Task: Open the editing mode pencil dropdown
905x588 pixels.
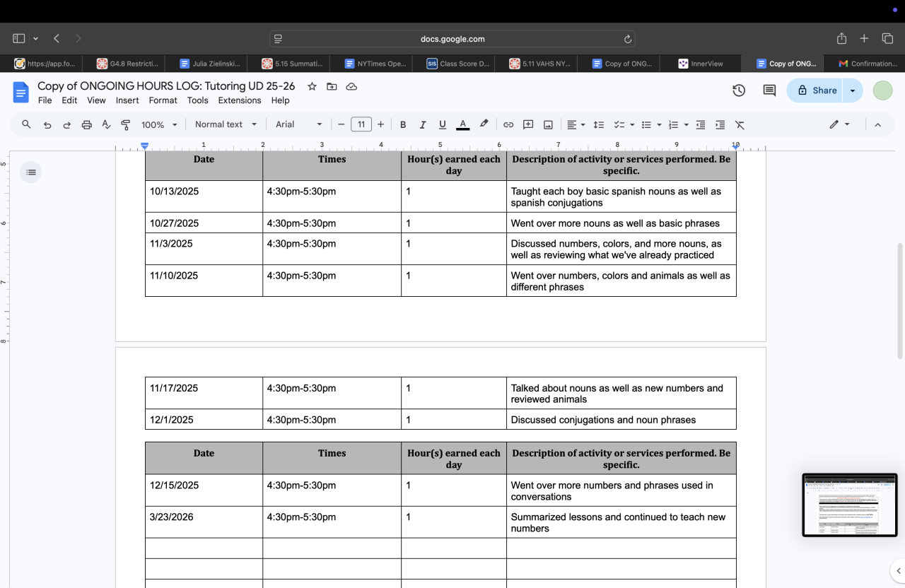Action: [x=839, y=124]
